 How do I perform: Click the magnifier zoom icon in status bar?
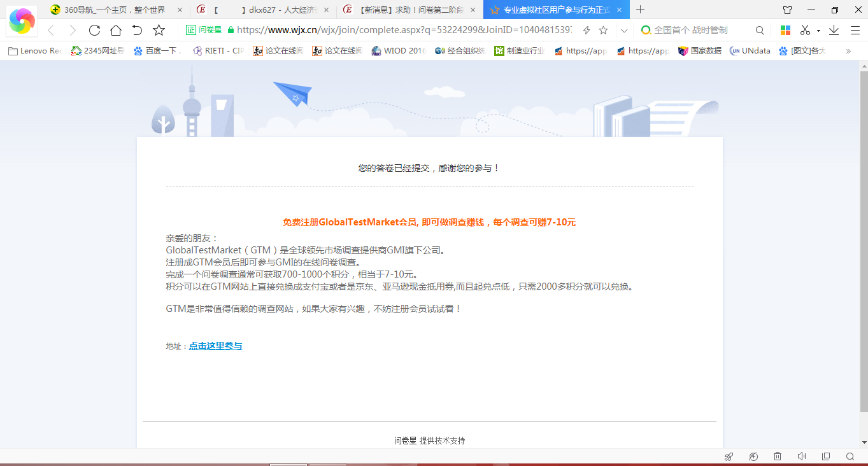pos(850,456)
